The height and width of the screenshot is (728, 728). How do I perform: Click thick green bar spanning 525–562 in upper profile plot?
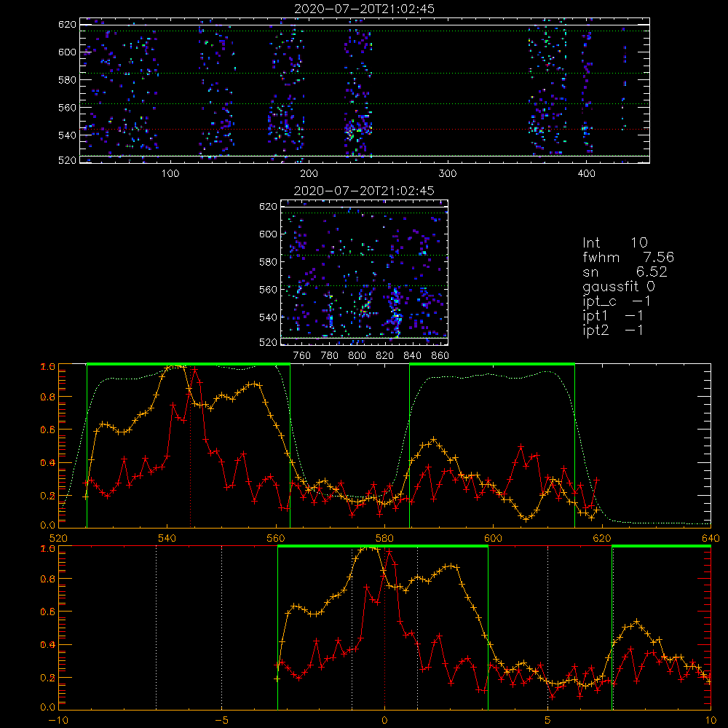[189, 365]
